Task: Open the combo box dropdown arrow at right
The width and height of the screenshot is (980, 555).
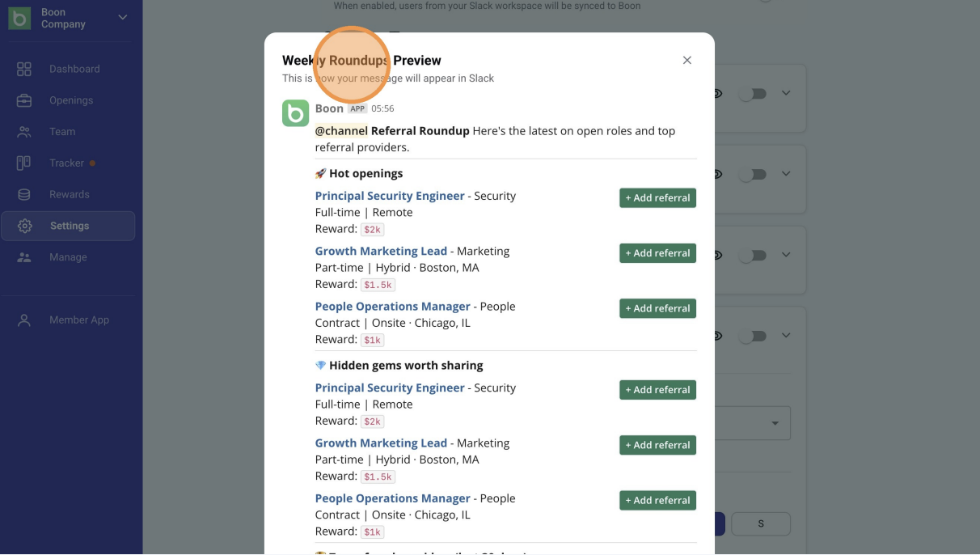Action: click(775, 423)
